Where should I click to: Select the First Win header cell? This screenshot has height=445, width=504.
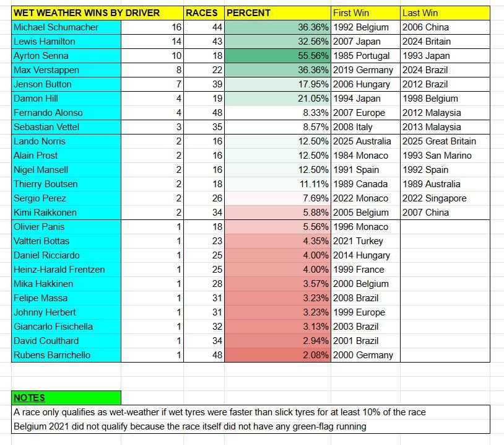point(351,12)
